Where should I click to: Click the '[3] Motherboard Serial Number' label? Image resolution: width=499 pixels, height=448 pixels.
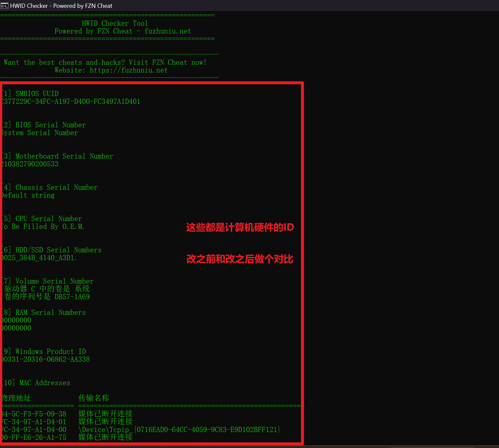[57, 156]
